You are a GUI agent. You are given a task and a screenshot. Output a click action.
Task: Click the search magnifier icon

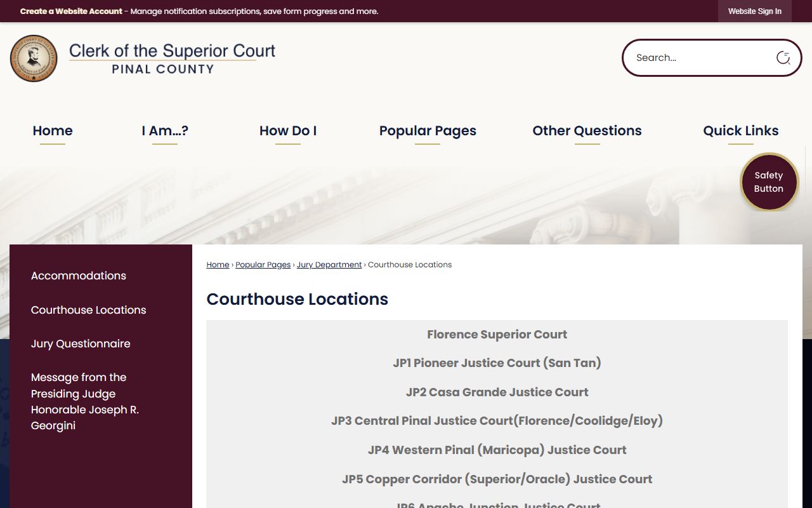tap(783, 58)
